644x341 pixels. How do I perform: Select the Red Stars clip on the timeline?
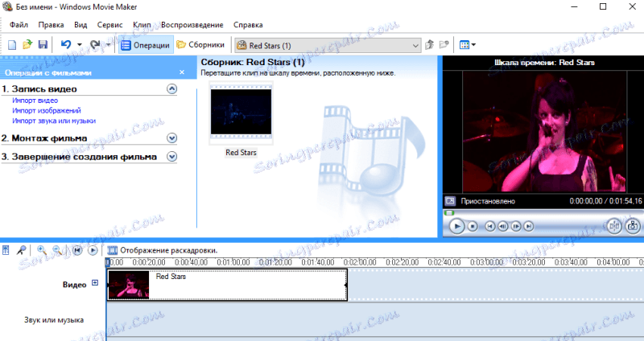(227, 285)
